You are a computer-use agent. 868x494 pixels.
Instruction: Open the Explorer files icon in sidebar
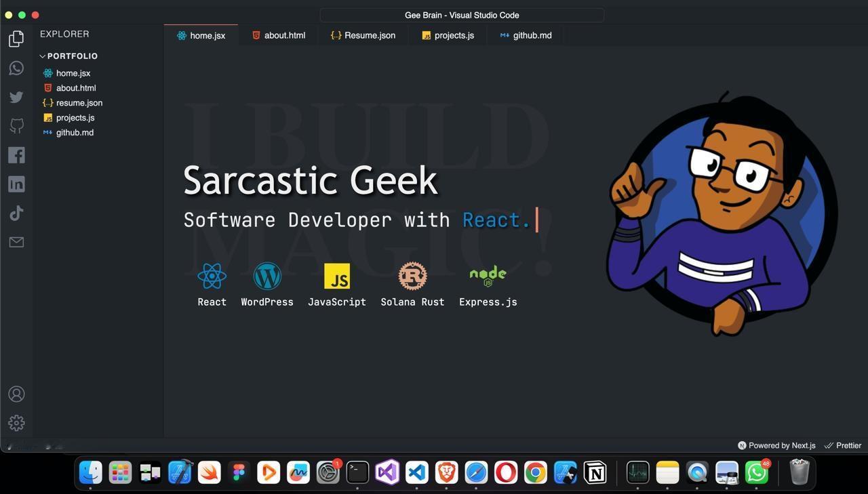[16, 39]
